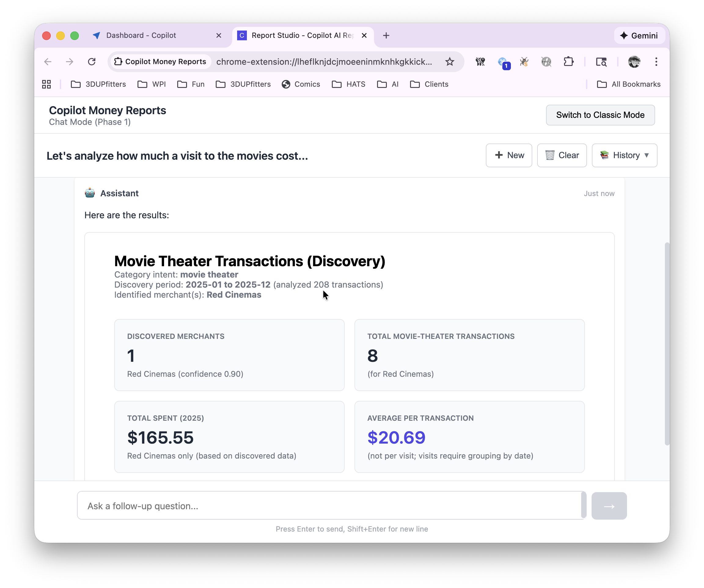The width and height of the screenshot is (704, 588).
Task: Switch to Dashboard - Copilot tab
Action: (141, 35)
